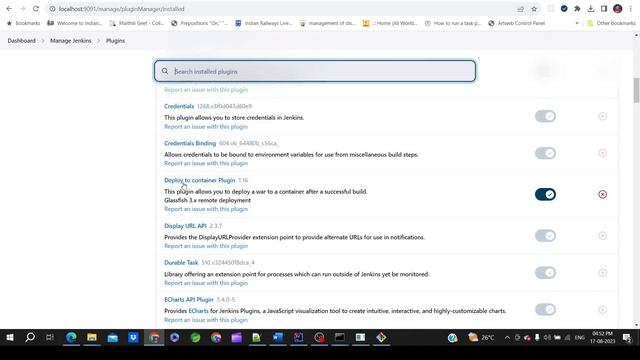Report an issue under Credentials plugin
The image size is (640, 360).
(x=206, y=127)
